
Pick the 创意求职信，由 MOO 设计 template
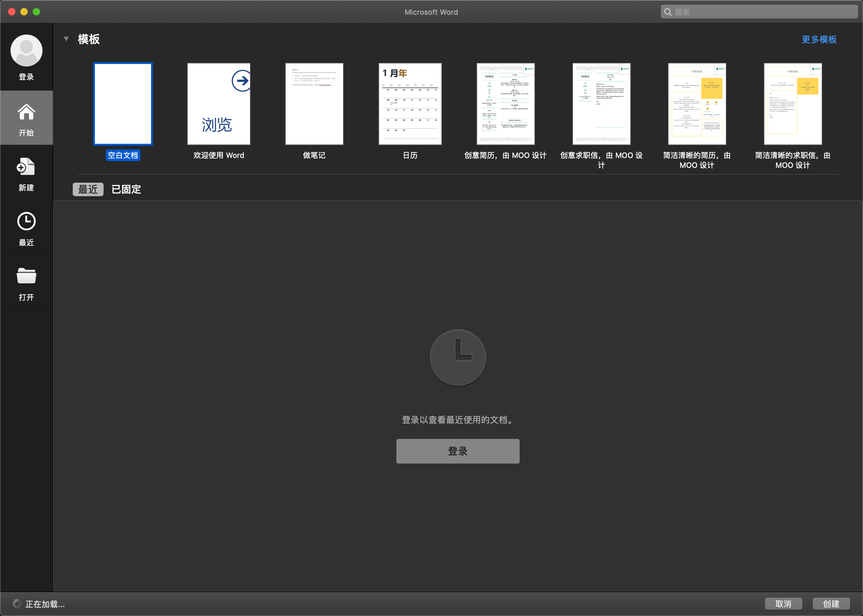click(x=601, y=104)
